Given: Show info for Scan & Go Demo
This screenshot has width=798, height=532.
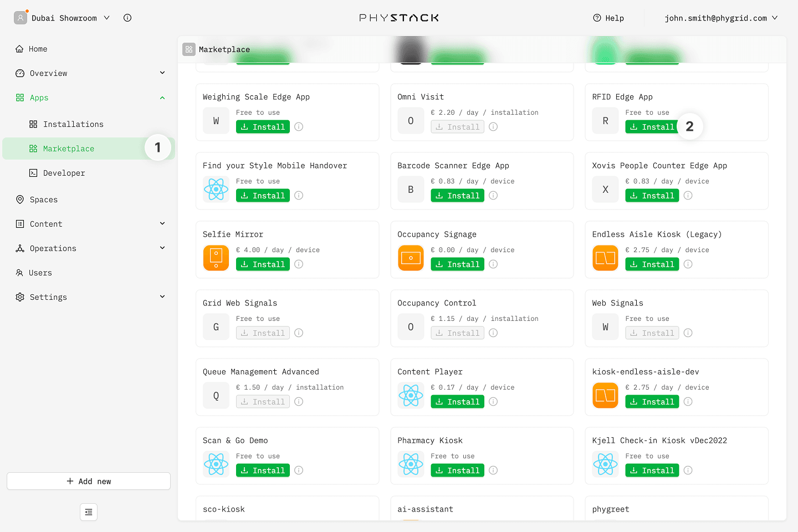Looking at the screenshot, I should pos(299,470).
